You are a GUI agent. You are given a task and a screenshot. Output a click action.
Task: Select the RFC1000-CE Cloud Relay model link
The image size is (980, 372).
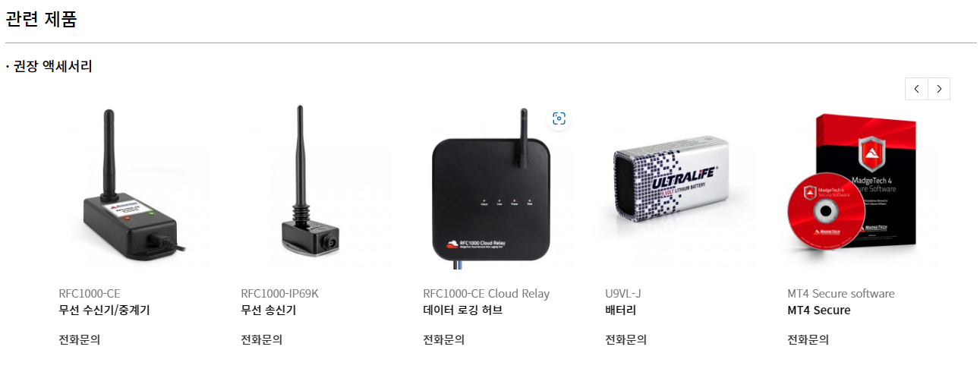486,294
